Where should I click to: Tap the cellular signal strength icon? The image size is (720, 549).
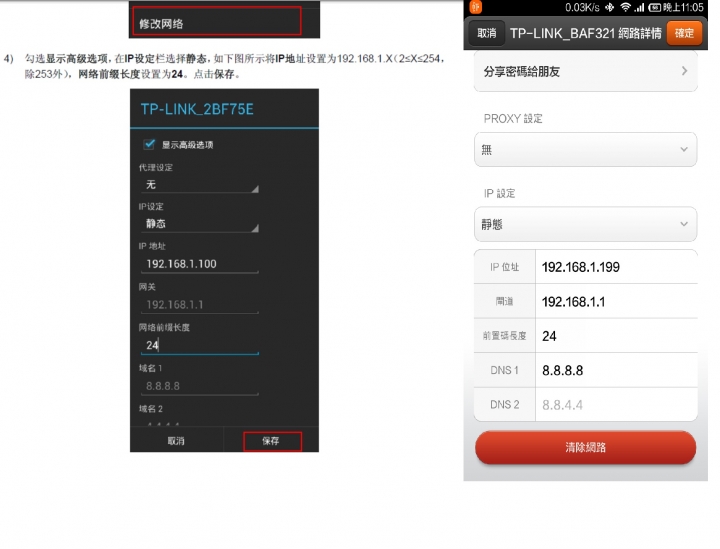639,7
